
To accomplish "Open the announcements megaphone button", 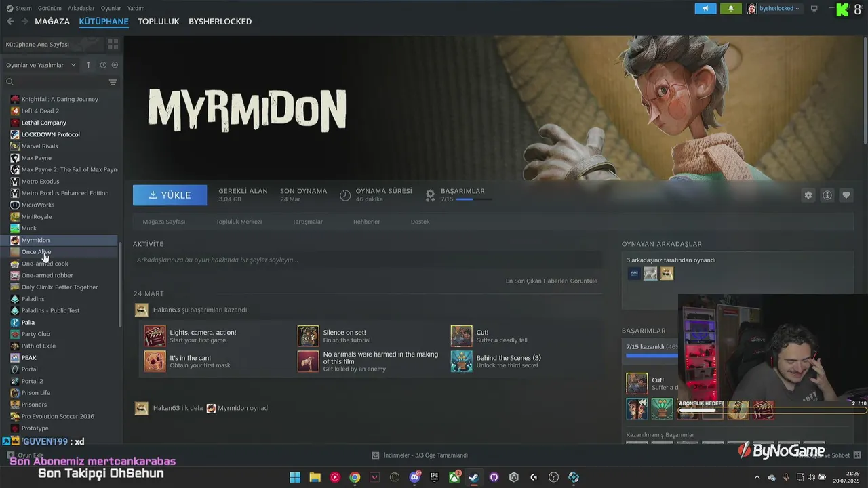I will click(705, 9).
